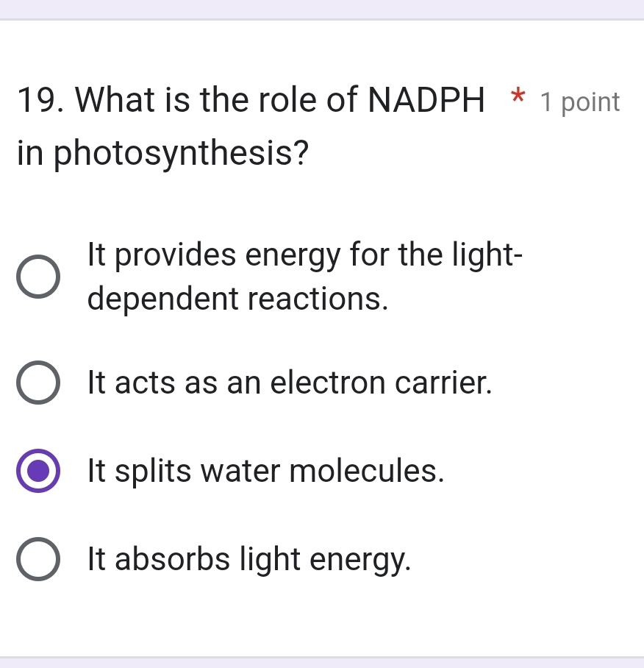Viewport: 644px width, 668px height.
Task: Click the selected splits water molecules radio
Action: coord(38,471)
